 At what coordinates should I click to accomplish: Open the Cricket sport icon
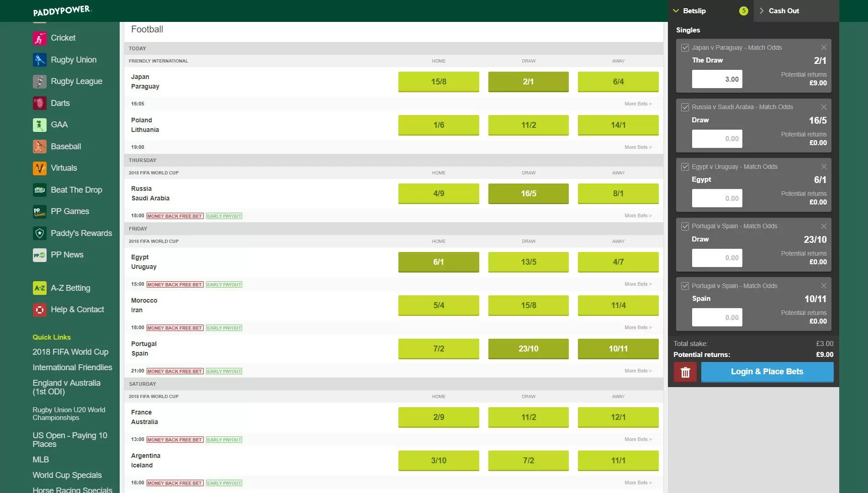click(x=40, y=38)
